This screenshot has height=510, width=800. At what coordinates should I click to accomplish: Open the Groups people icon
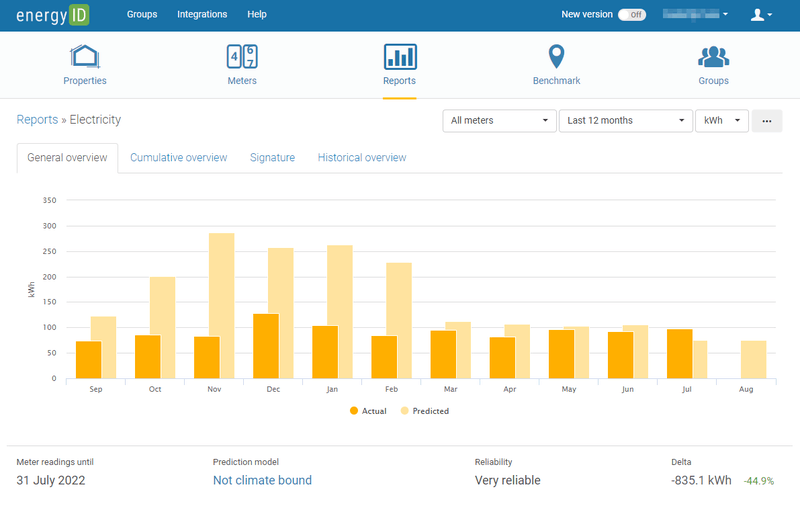tap(713, 57)
